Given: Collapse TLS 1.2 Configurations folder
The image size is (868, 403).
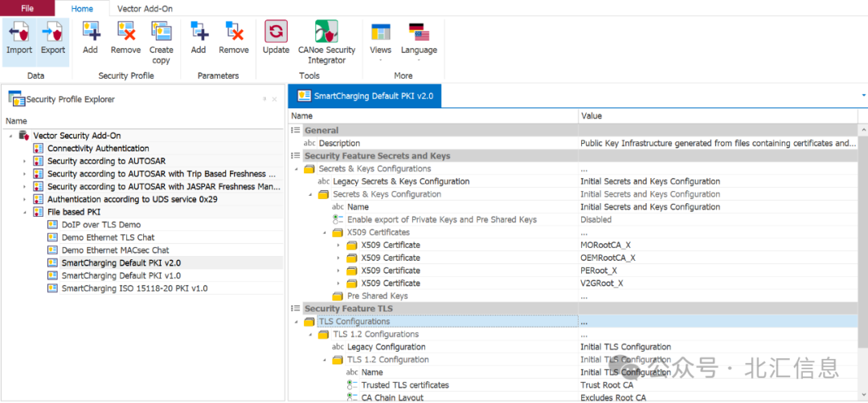Looking at the screenshot, I should [x=310, y=334].
